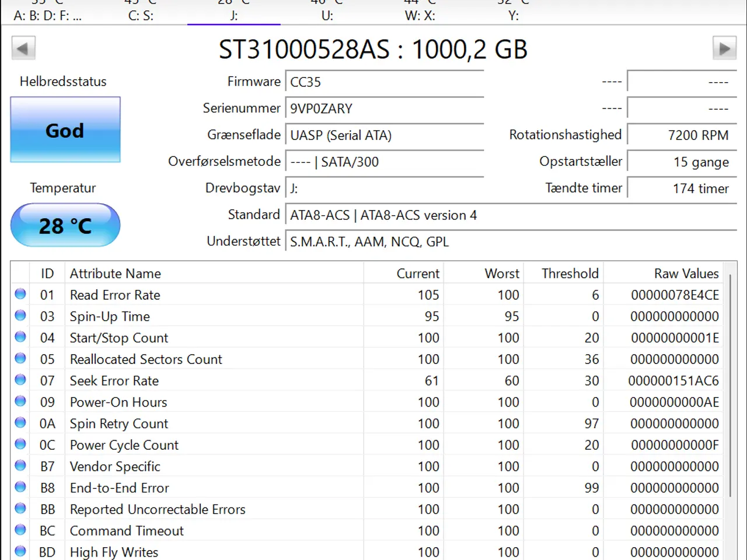Click the status circle for Power-On Hours

[x=20, y=401]
